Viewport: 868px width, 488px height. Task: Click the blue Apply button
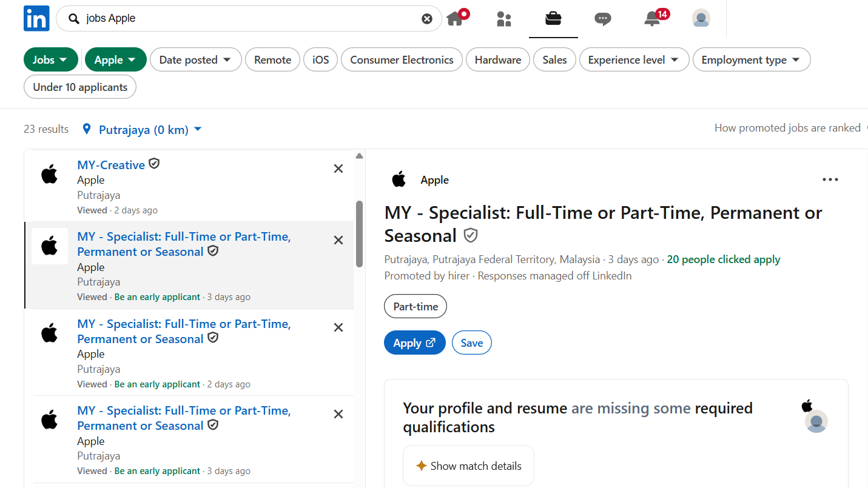pos(415,343)
